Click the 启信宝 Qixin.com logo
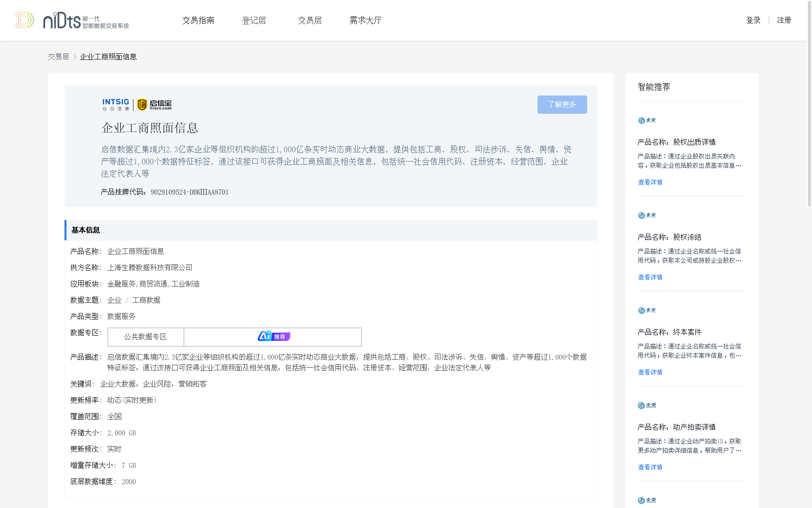 154,105
